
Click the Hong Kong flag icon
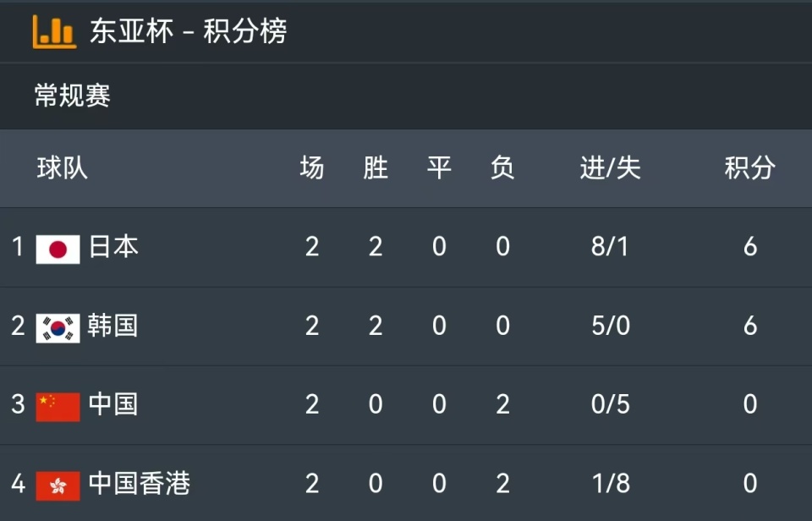click(58, 485)
